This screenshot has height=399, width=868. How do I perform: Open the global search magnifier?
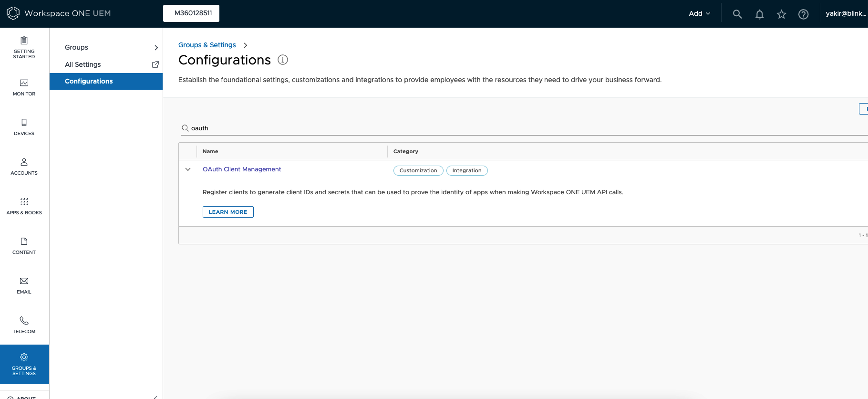pyautogui.click(x=737, y=14)
